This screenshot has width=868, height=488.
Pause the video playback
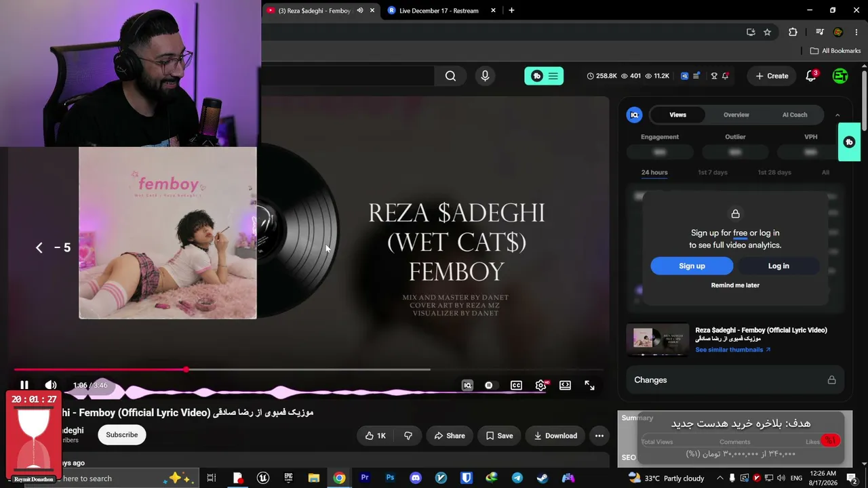click(x=24, y=385)
